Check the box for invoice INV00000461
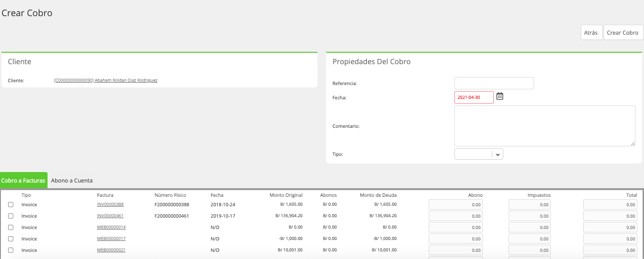The width and height of the screenshot is (644, 259). tap(11, 216)
